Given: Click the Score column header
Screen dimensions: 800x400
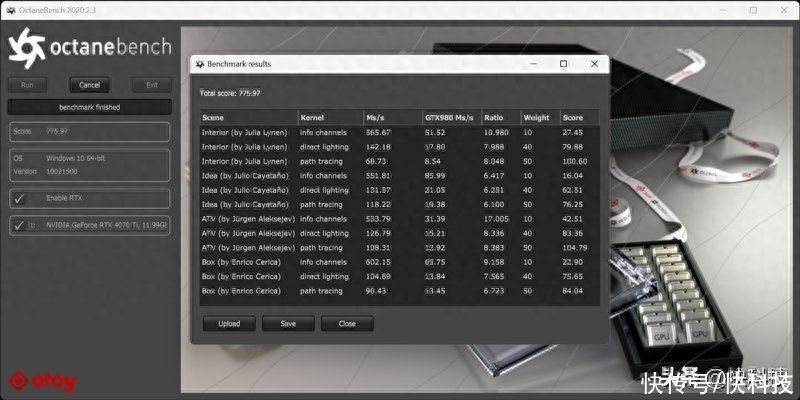Looking at the screenshot, I should tap(580, 117).
